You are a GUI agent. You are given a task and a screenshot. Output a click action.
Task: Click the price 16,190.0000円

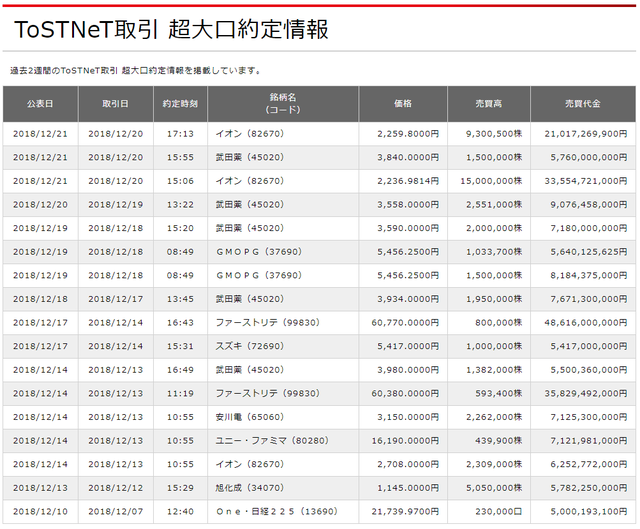[405, 441]
